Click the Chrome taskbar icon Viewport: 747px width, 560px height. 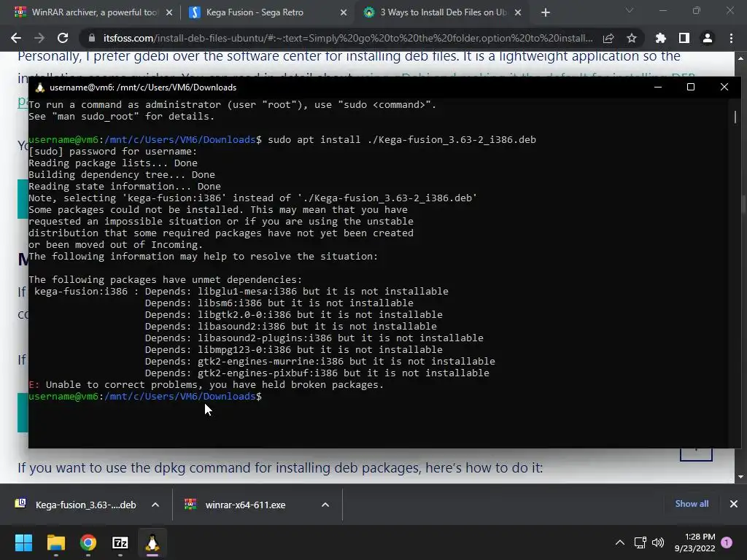(88, 542)
